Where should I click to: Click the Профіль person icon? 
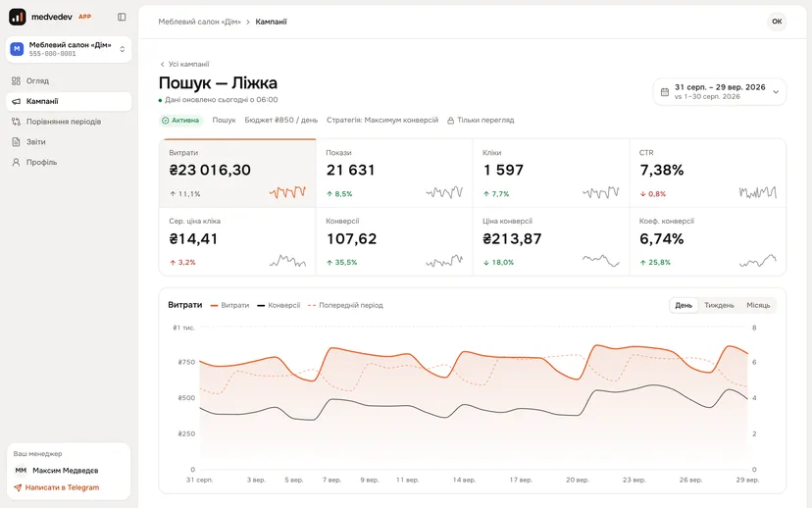[x=16, y=162]
